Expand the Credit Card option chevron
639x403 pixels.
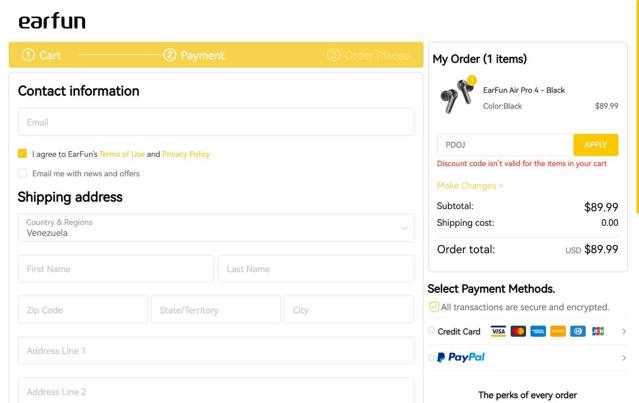pyautogui.click(x=624, y=332)
